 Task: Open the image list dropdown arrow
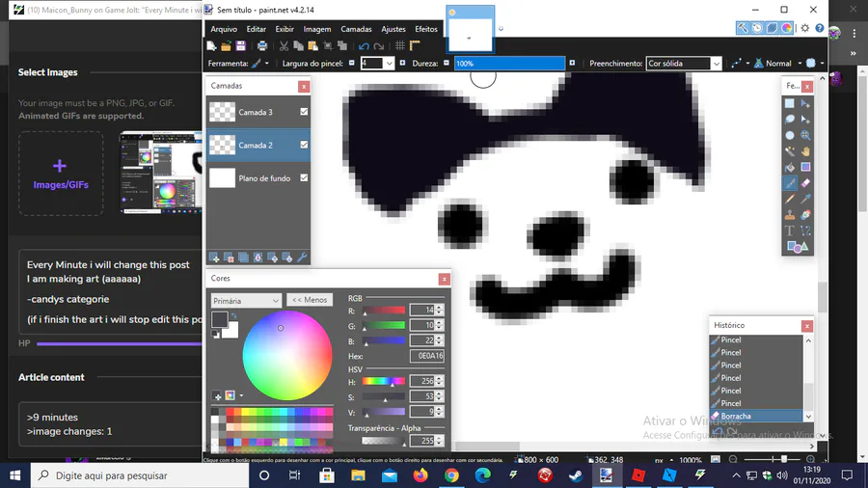pos(501,29)
